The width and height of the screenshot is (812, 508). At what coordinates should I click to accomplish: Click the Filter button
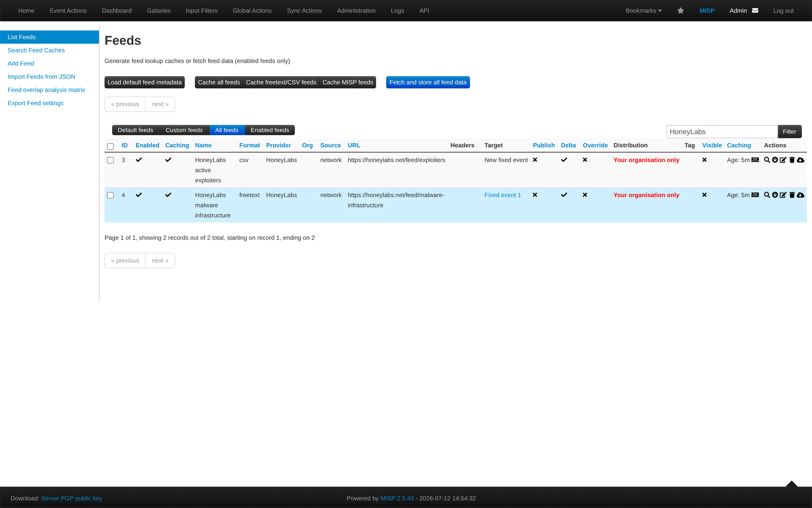click(790, 132)
